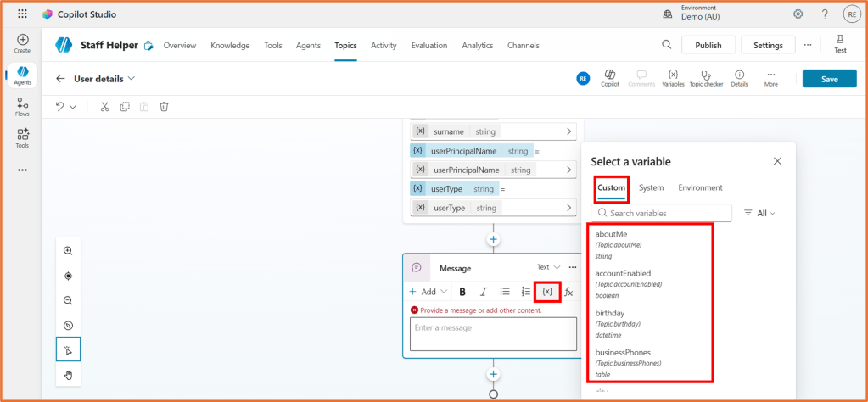The width and height of the screenshot is (868, 402).
Task: Click the Search variables field
Action: point(661,213)
